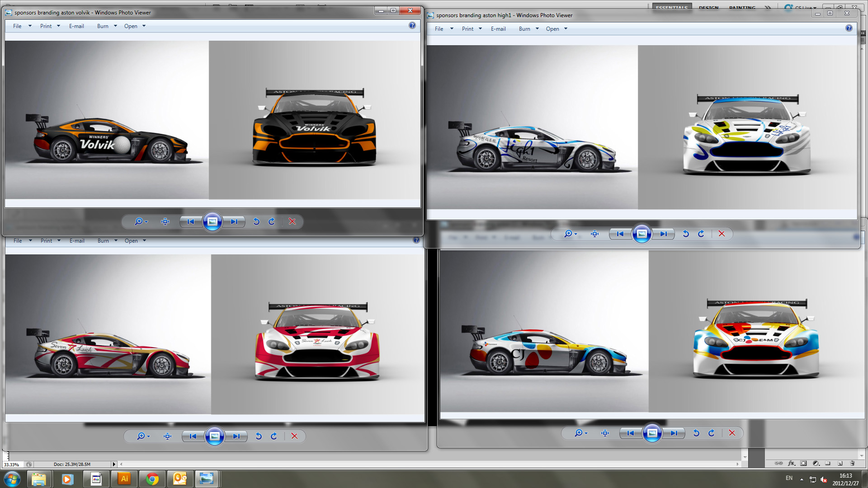Click the Photoshop delete layer trash icon

coord(852,463)
